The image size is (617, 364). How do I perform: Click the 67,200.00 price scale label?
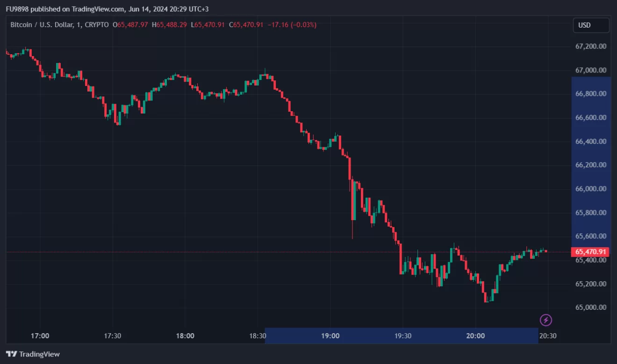click(x=591, y=46)
